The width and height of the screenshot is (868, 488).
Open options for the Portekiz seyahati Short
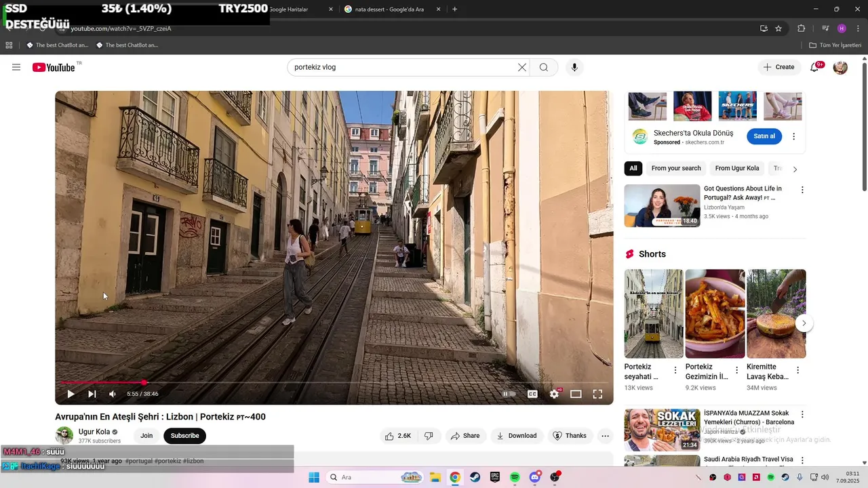[675, 370]
